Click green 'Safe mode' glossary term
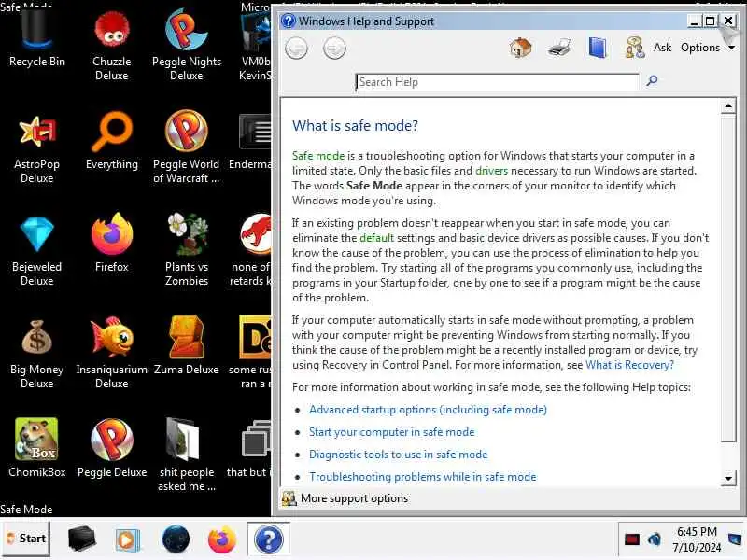This screenshot has height=560, width=747. tap(318, 156)
